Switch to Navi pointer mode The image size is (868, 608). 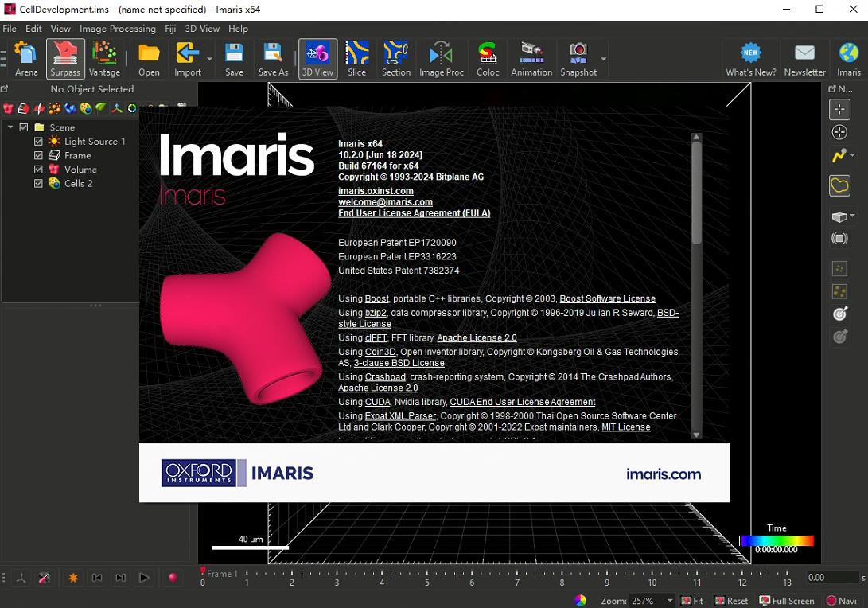coord(842,601)
